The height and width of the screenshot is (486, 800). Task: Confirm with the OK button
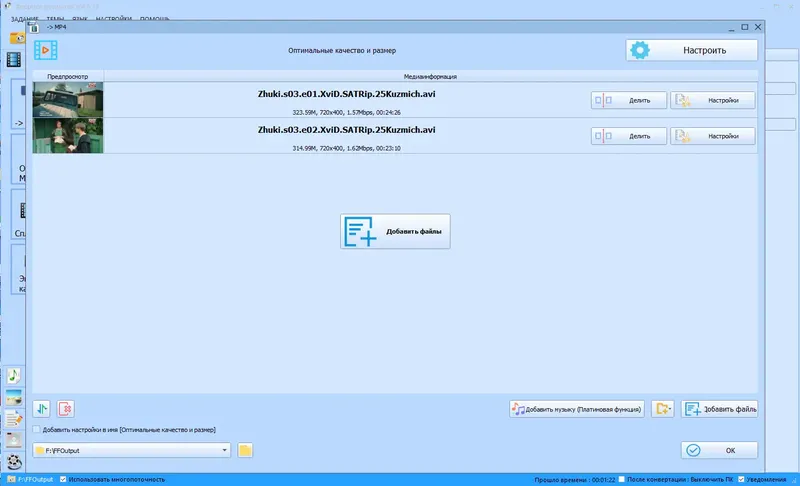coord(719,450)
